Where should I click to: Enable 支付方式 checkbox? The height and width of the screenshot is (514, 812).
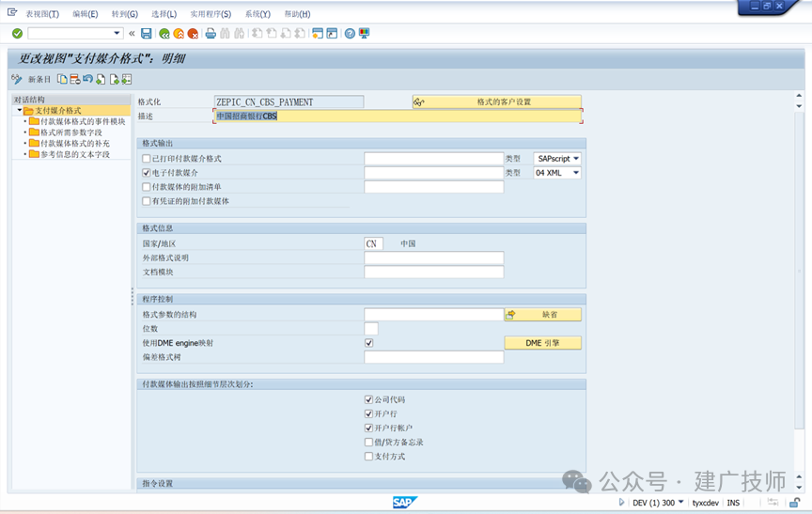coord(368,456)
